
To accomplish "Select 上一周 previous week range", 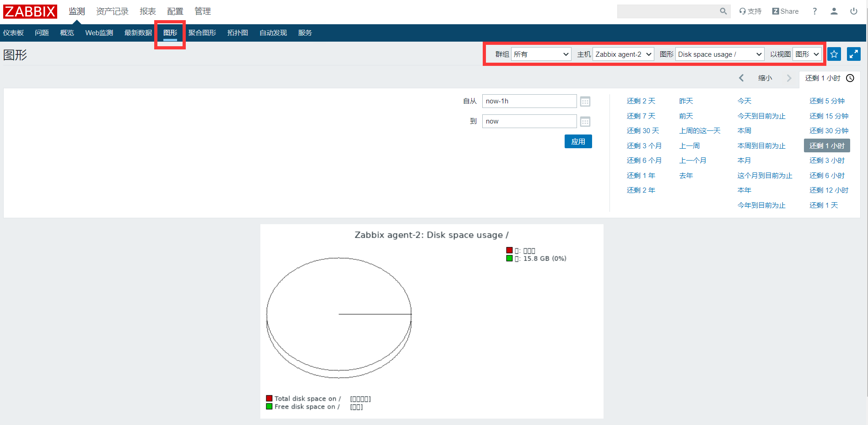I will click(690, 146).
